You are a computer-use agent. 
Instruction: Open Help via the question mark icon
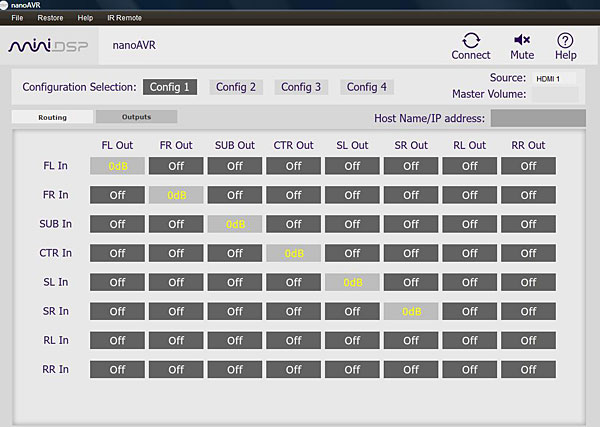(x=565, y=41)
